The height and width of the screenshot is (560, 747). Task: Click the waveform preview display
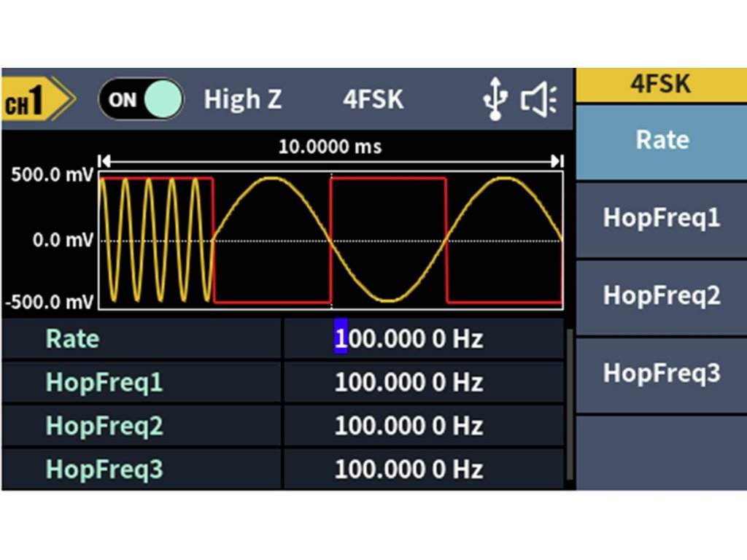click(x=330, y=241)
